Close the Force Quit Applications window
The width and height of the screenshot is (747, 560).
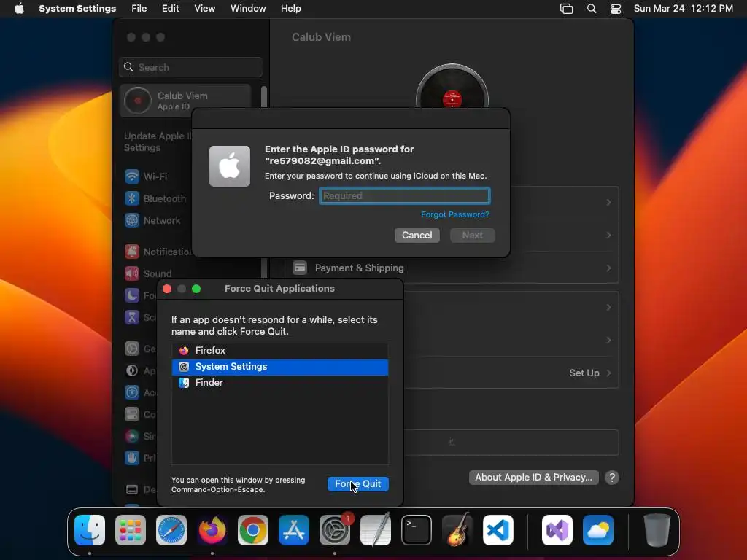(x=167, y=289)
